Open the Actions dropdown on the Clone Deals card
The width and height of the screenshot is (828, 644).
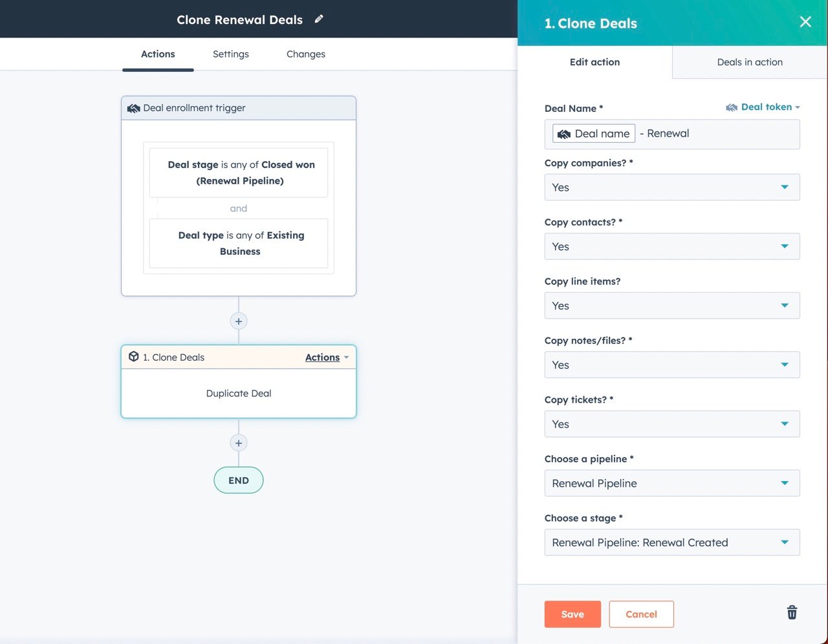[x=326, y=357]
